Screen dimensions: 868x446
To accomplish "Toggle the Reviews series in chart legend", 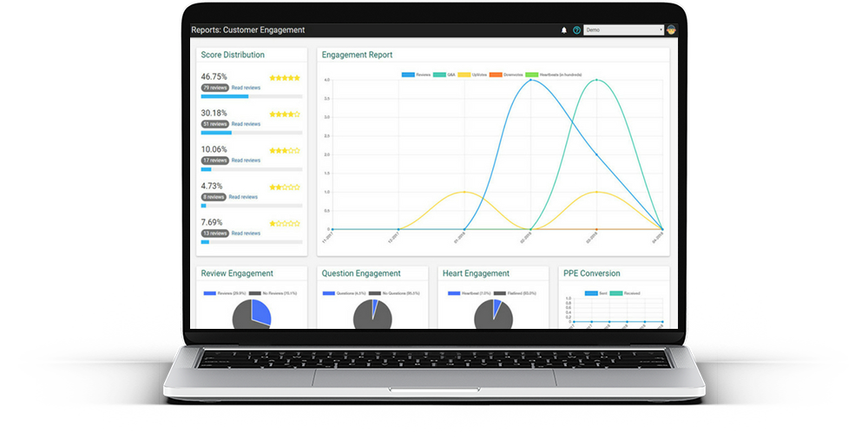I will point(417,75).
